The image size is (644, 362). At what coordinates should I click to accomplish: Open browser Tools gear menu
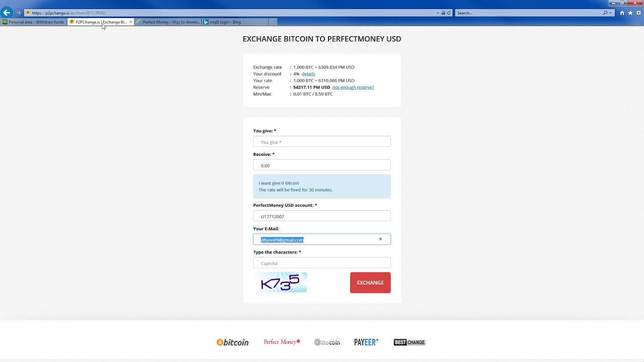[x=638, y=13]
